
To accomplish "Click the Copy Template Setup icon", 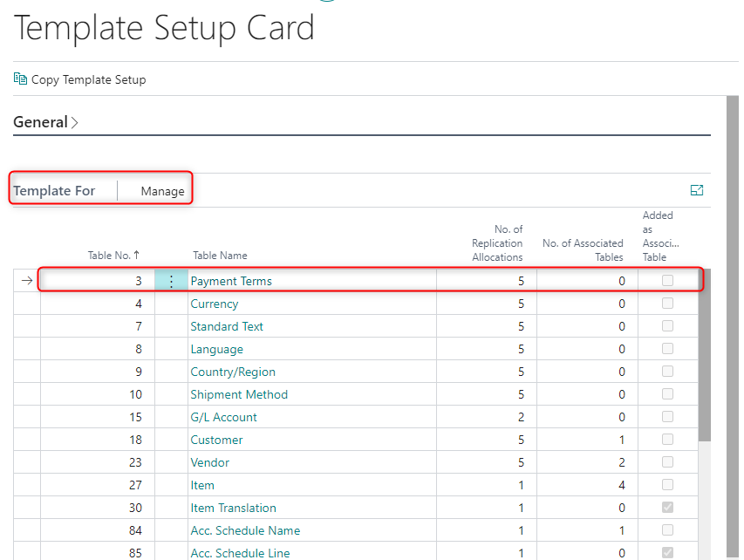I will [19, 79].
